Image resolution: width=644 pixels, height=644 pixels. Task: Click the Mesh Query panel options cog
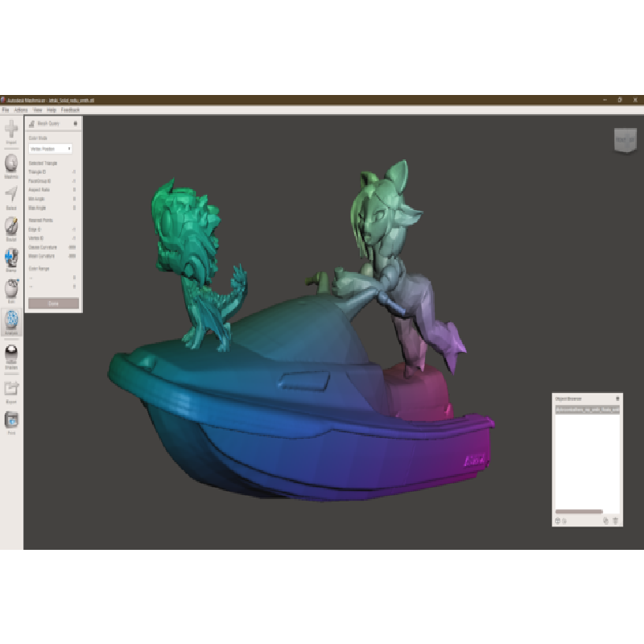tap(75, 123)
